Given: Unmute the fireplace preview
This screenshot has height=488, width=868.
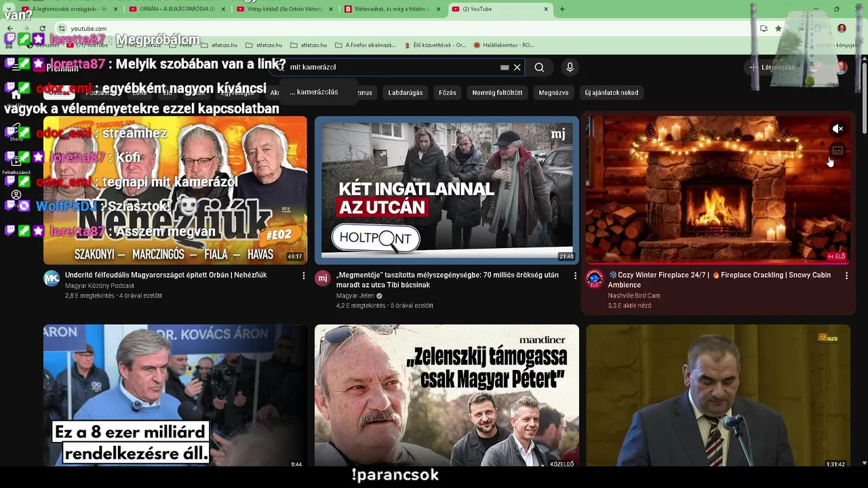Looking at the screenshot, I should tap(837, 129).
